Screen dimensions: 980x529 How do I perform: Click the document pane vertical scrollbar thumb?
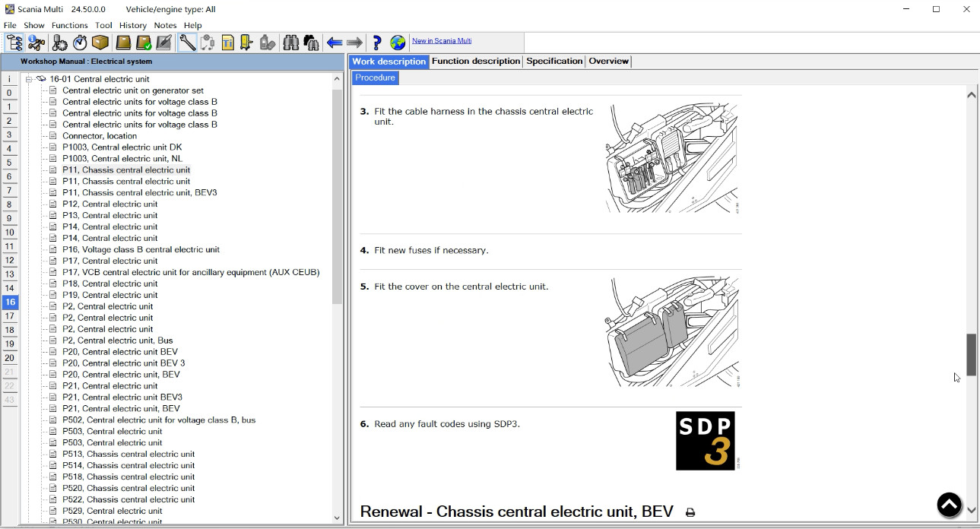tap(971, 354)
